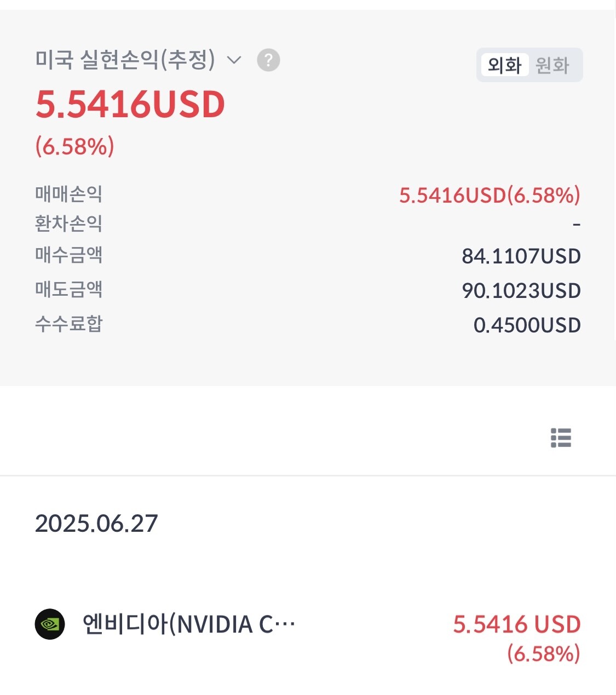Switch currency display to 원화
616x695 pixels.
(x=552, y=65)
